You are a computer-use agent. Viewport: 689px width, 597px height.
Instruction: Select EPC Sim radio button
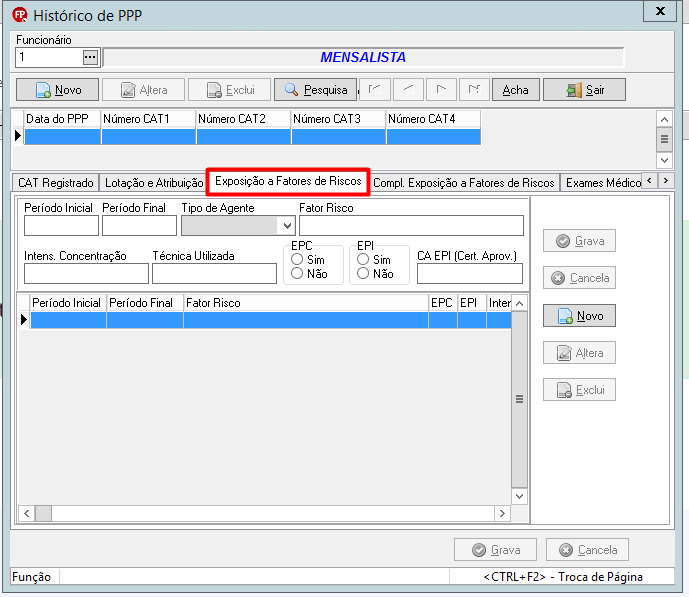(x=297, y=259)
